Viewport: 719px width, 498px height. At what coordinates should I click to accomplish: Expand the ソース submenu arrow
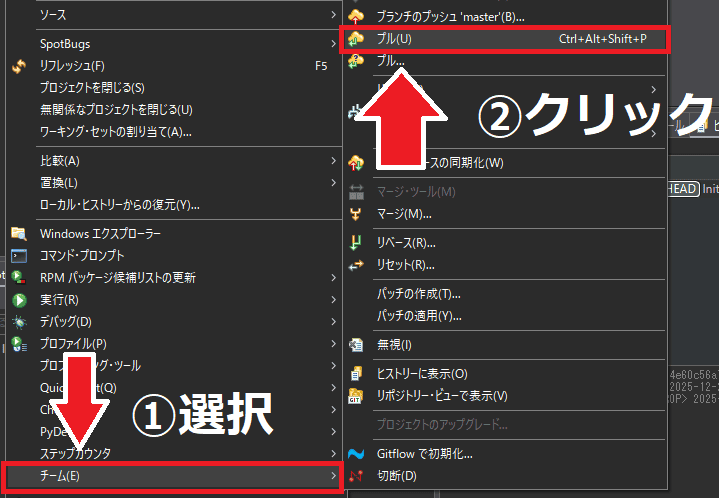tap(333, 15)
